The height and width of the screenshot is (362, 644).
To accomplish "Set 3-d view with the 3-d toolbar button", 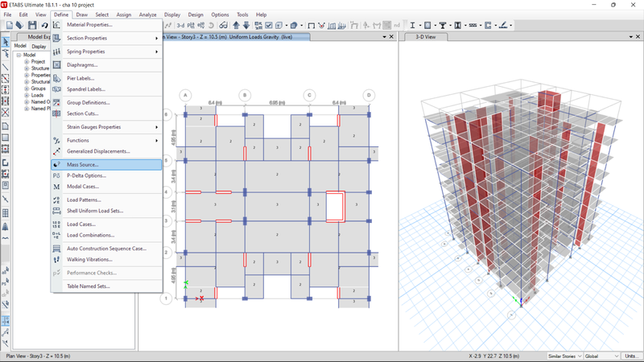I will click(180, 26).
